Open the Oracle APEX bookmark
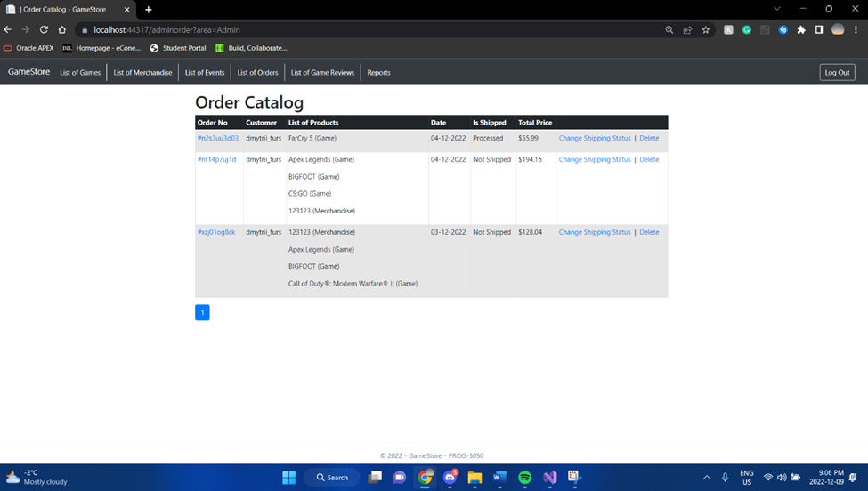 pyautogui.click(x=28, y=48)
